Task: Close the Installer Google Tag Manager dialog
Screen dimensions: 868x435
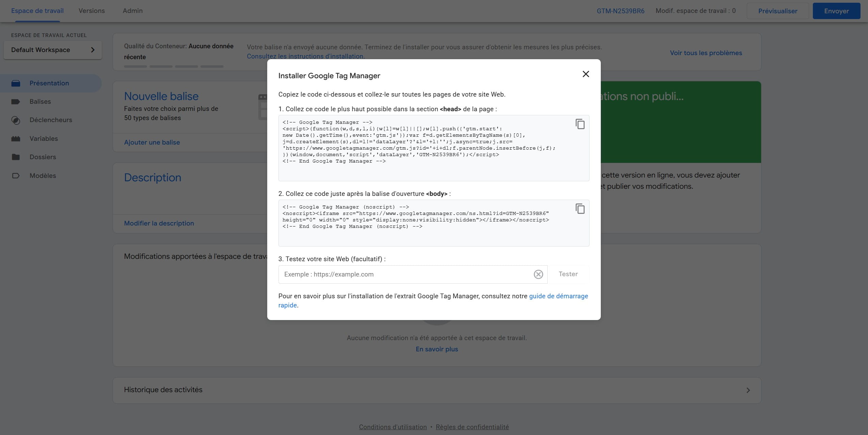Action: click(x=585, y=74)
